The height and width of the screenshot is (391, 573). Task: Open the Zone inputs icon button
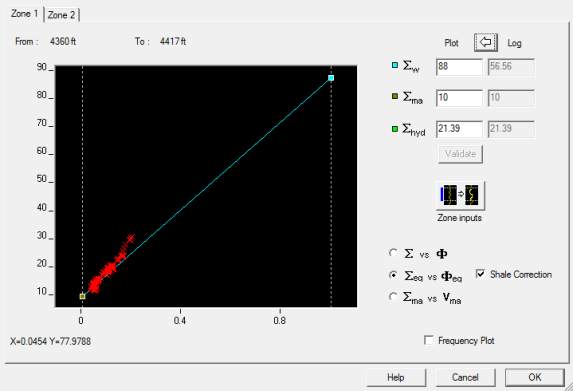click(x=460, y=196)
